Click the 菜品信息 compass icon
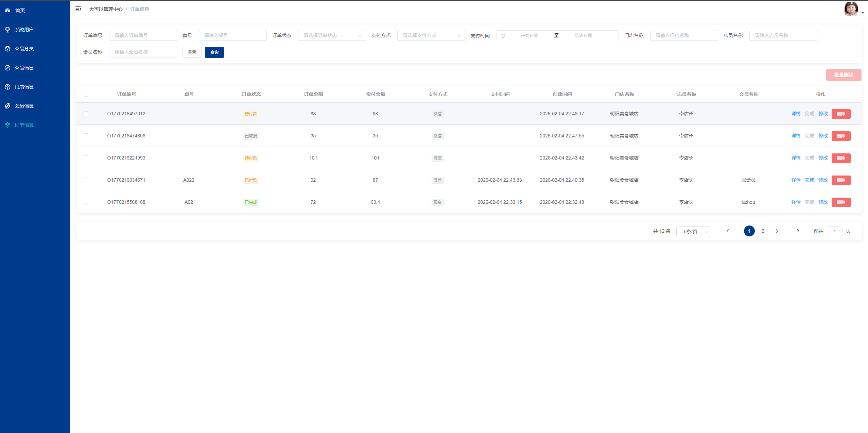Screen dimensions: 868x433 7,68
